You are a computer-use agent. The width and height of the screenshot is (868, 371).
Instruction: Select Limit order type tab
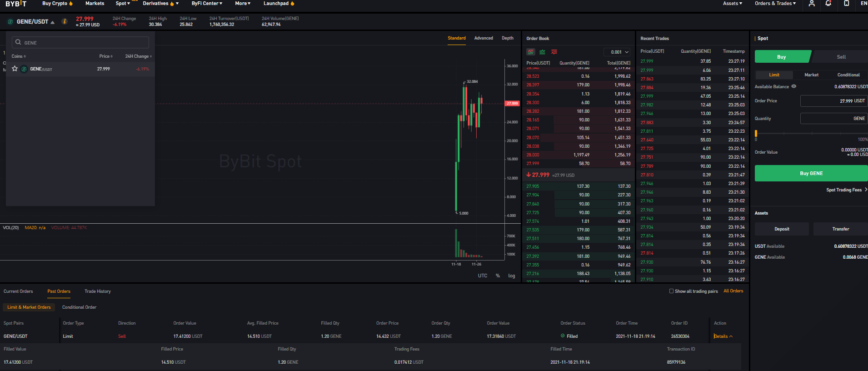click(774, 75)
